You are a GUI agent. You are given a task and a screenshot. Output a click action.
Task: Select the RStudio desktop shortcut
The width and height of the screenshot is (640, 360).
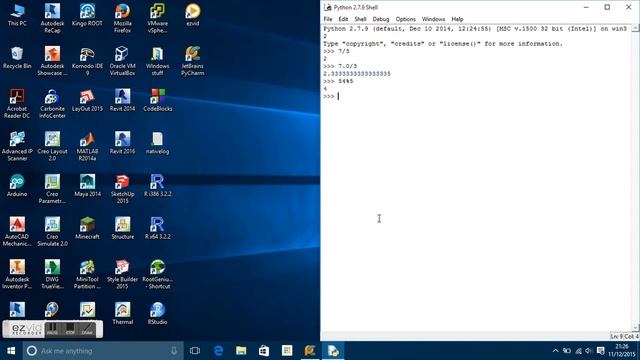pos(158,313)
